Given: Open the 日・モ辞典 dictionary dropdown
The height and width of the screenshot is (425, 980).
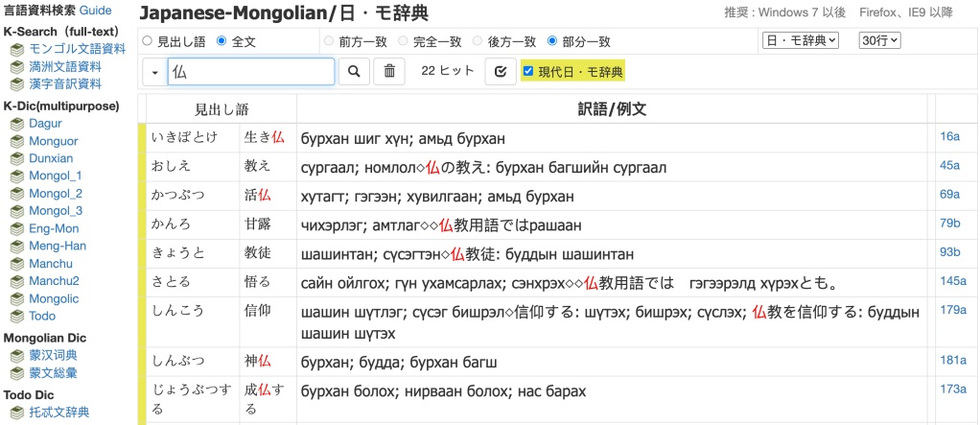Looking at the screenshot, I should 800,40.
